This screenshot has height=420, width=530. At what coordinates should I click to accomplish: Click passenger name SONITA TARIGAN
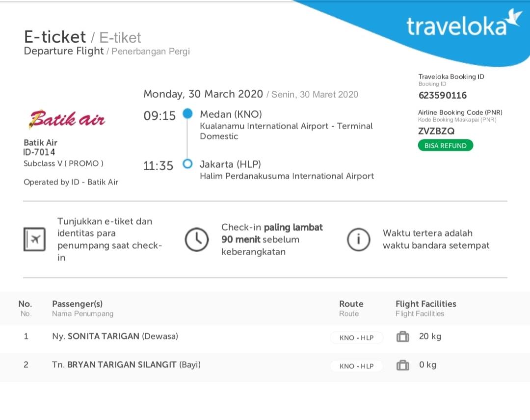tap(104, 336)
